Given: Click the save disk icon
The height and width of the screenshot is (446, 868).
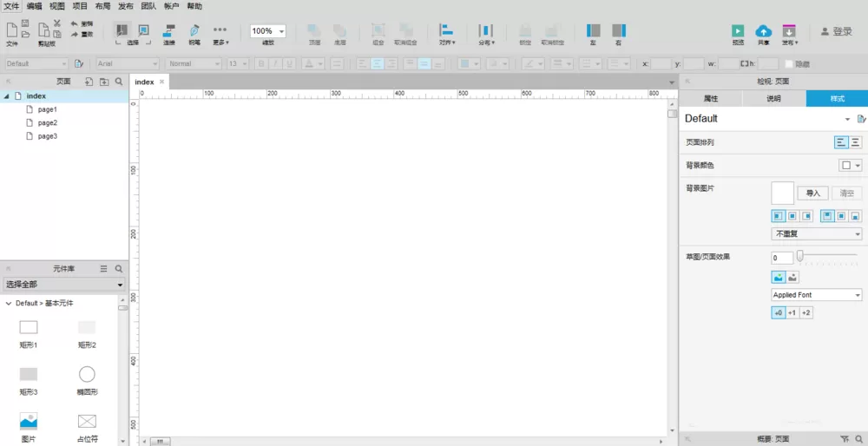Looking at the screenshot, I should pos(25,23).
